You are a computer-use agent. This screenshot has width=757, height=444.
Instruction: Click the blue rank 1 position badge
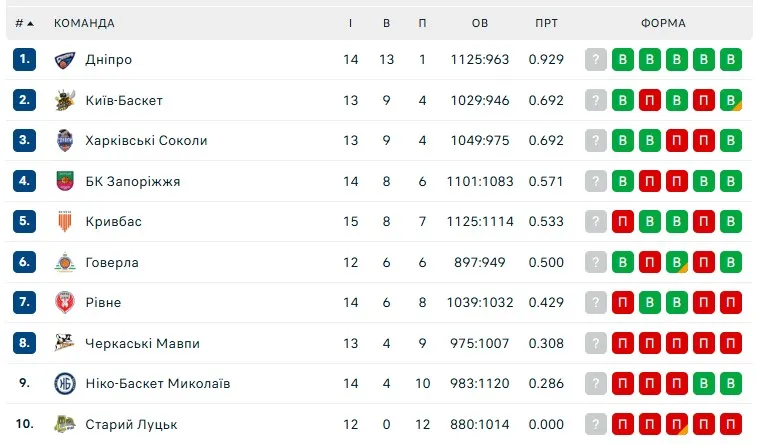click(25, 60)
